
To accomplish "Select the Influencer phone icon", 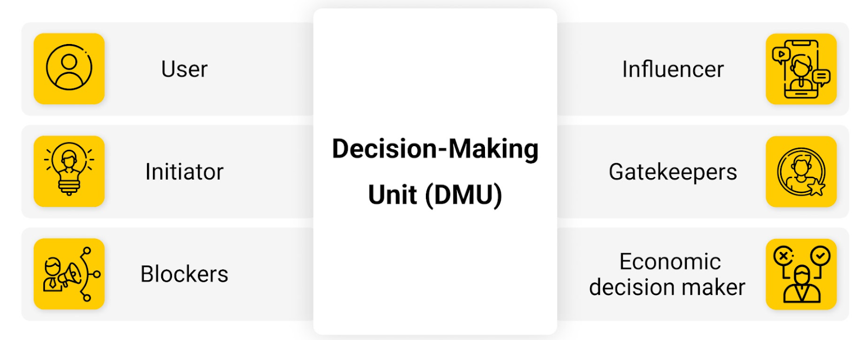I will tap(801, 68).
